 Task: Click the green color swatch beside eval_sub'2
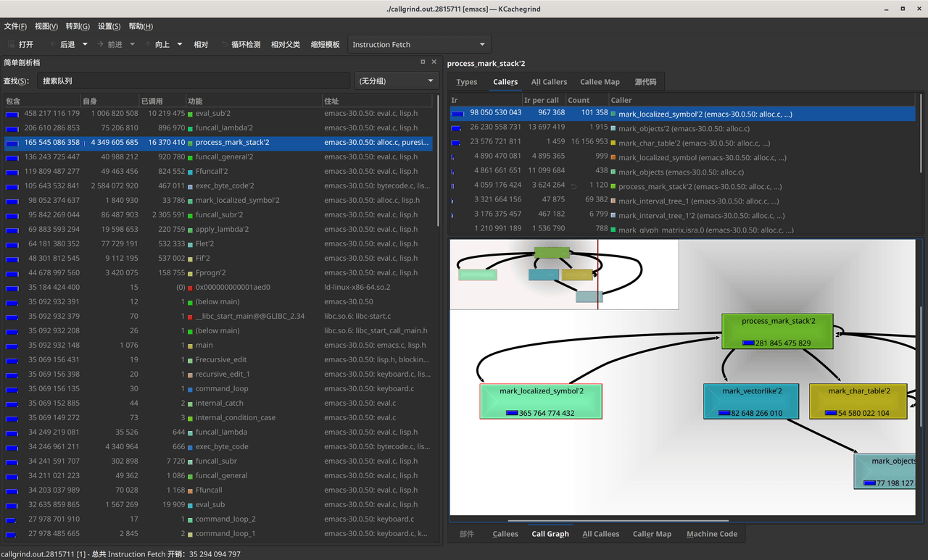[191, 114]
